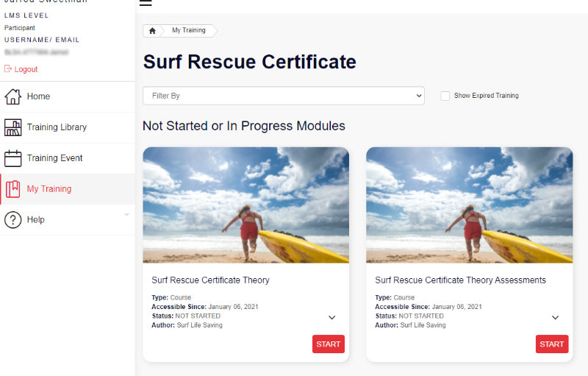
Task: Go to Training Event menu item
Action: click(x=68, y=158)
